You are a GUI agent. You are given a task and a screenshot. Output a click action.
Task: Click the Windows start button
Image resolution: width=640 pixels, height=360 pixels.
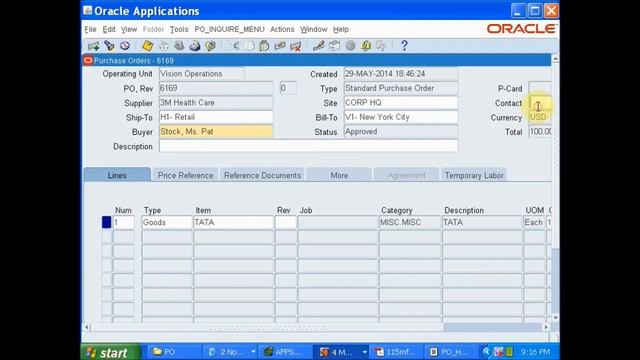[111, 352]
